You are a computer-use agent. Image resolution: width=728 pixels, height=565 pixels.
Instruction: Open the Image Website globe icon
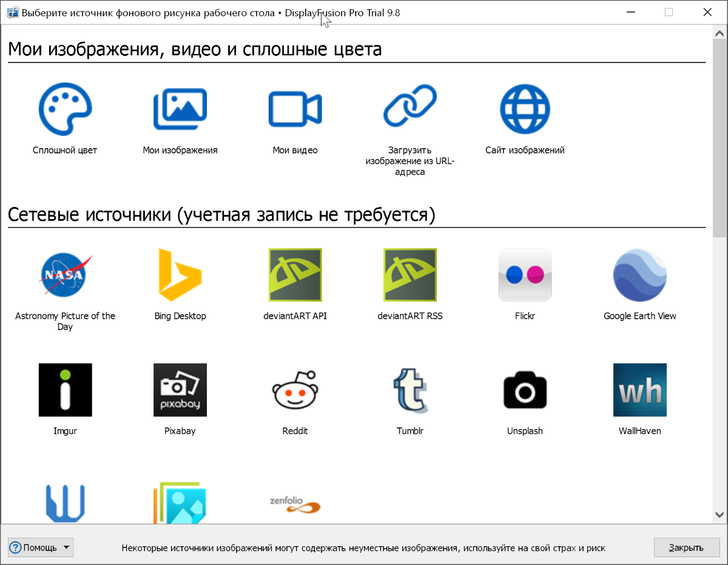tap(525, 109)
